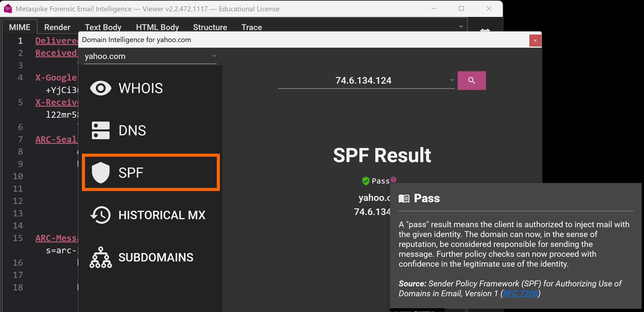Screen dimensions: 644x312
Task: Click the Subdomains hierarchy icon
Action: [x=101, y=257]
